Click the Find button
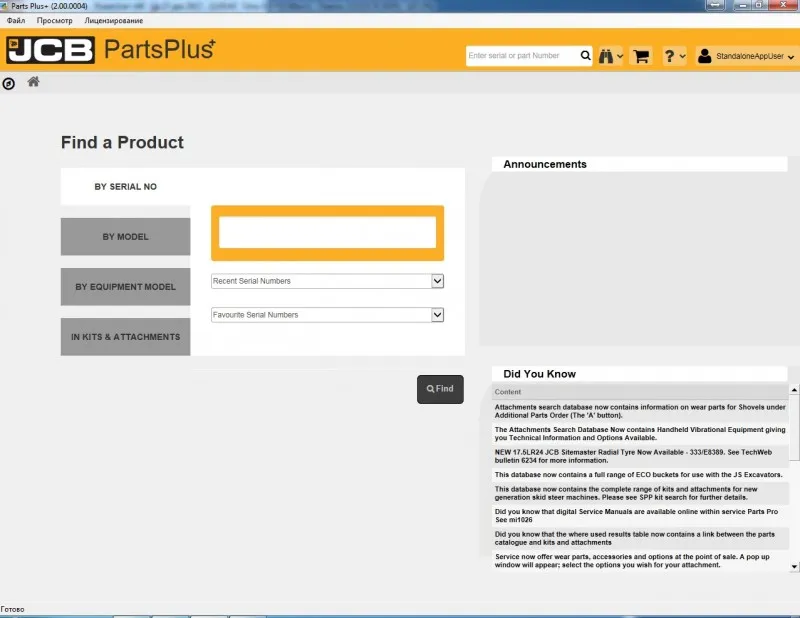800x618 pixels. [440, 389]
